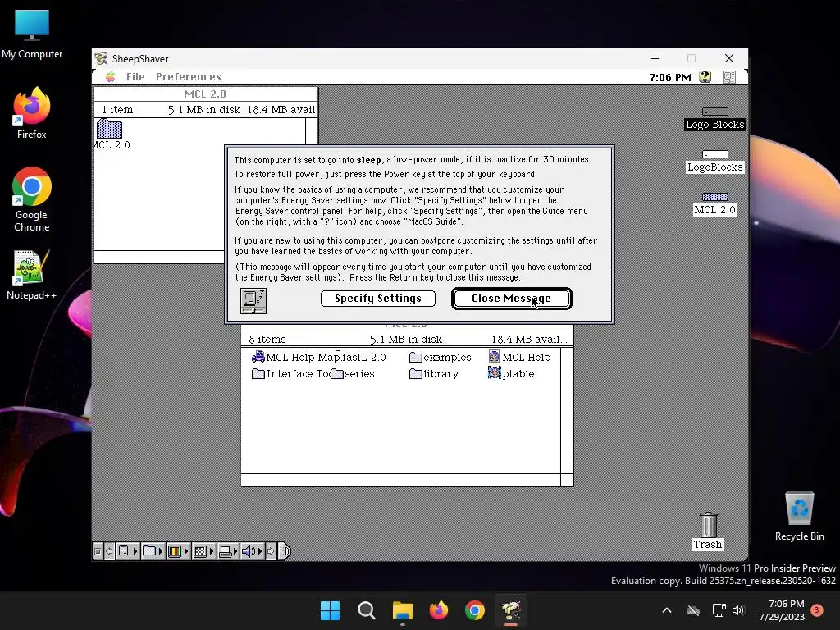Open the Monitor color depth module in Control Strip
840x630 pixels.
(x=178, y=551)
